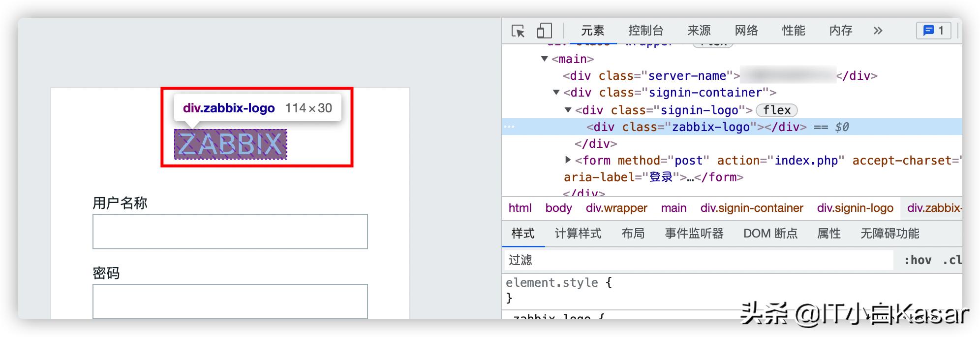Viewport: 980px width, 337px height.
Task: Toggle the device toolbar icon
Action: pyautogui.click(x=544, y=31)
